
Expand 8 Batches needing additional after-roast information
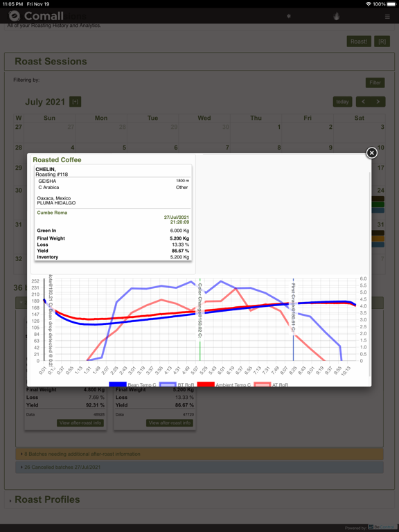click(x=199, y=454)
